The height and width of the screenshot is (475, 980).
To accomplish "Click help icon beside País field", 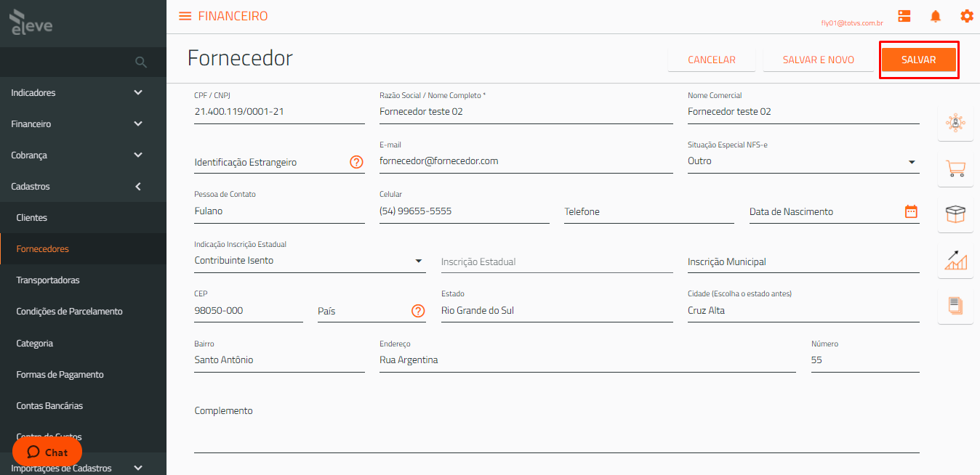I will pyautogui.click(x=418, y=311).
